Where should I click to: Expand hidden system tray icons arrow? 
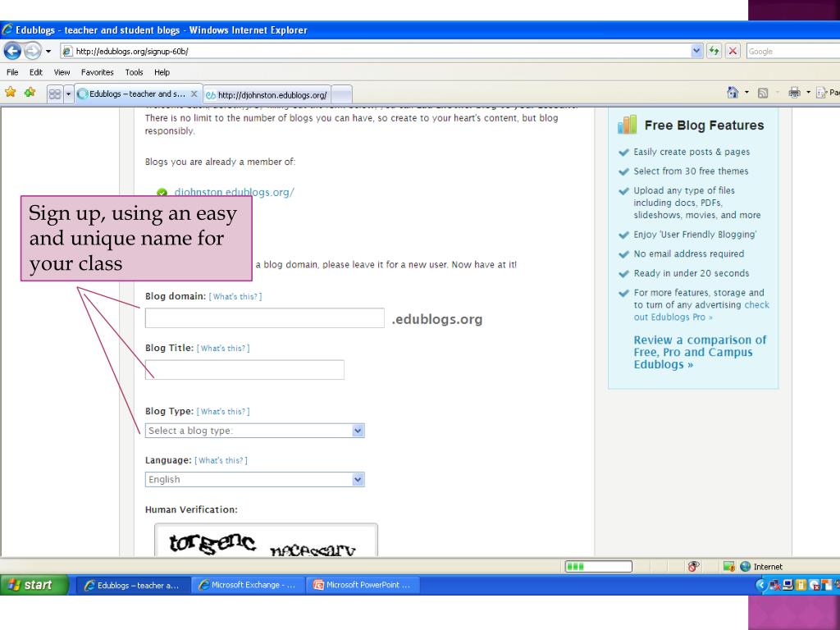(x=760, y=585)
